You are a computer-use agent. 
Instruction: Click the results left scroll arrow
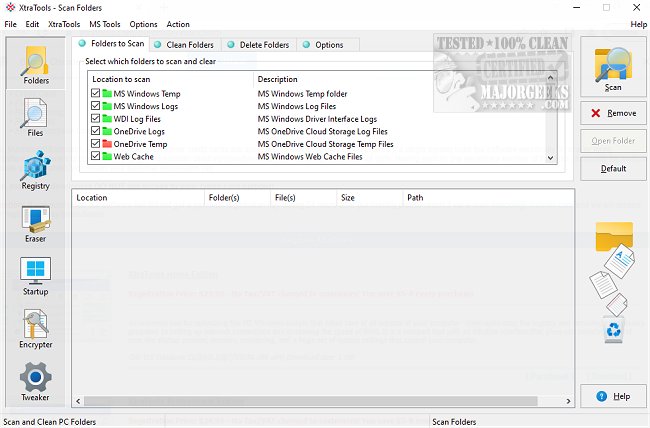[x=78, y=401]
